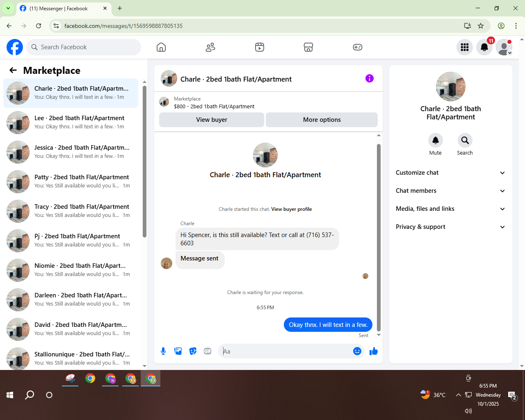525x420 pixels.
Task: Open the Jessica conversation
Action: pos(71,152)
